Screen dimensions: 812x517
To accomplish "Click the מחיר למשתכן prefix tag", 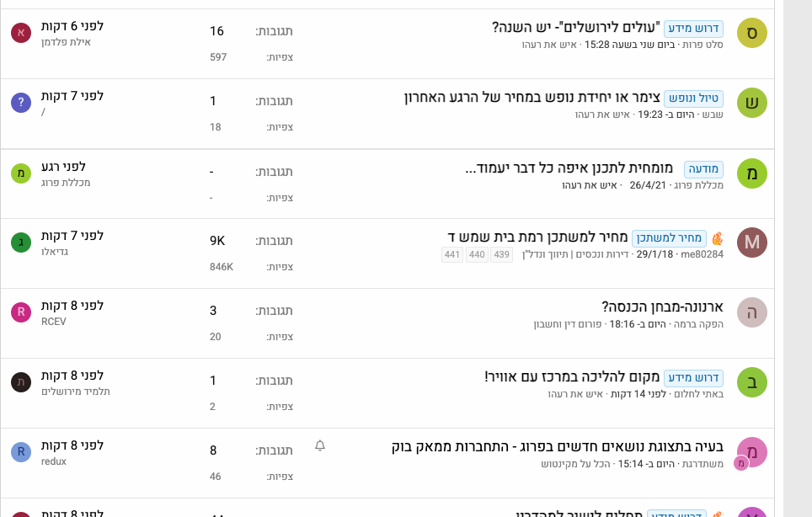I will pyautogui.click(x=669, y=238).
